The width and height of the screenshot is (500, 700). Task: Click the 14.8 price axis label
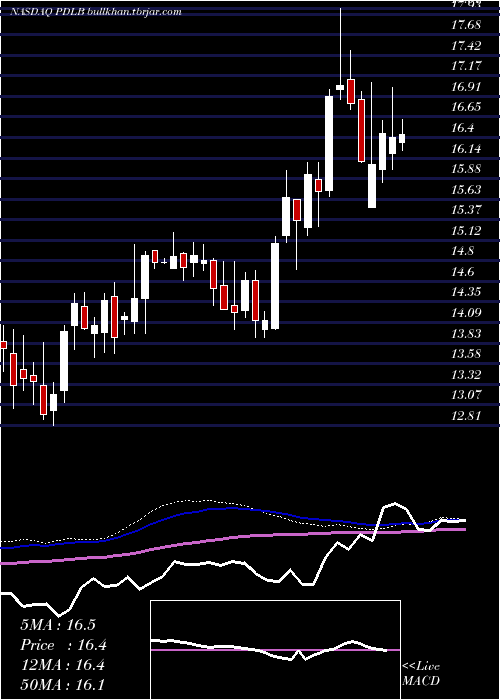click(x=462, y=251)
